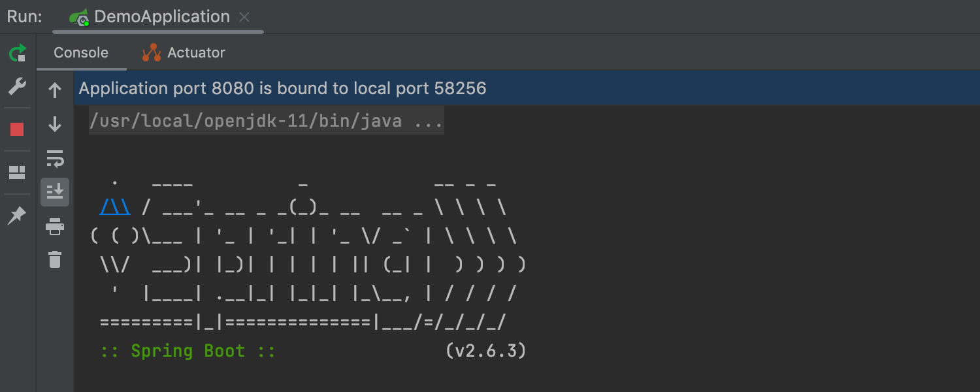Click the port 8080 binding notification banner

pyautogui.click(x=282, y=88)
